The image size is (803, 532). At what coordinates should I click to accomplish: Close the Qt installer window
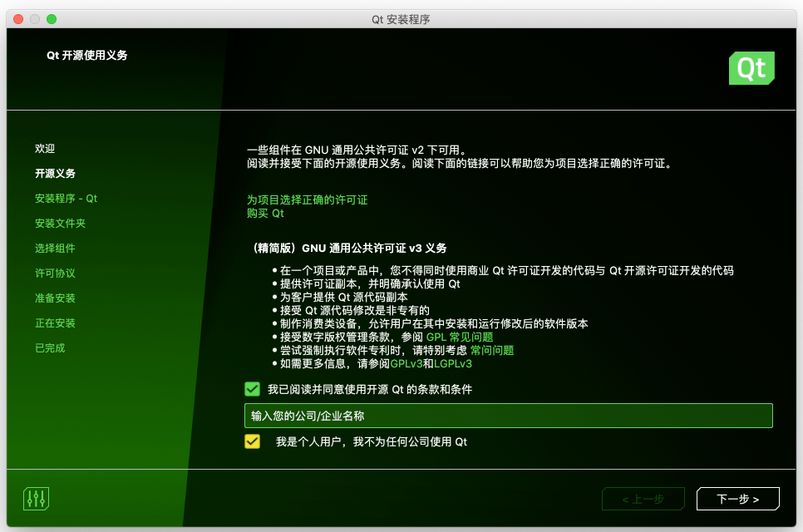(18, 19)
